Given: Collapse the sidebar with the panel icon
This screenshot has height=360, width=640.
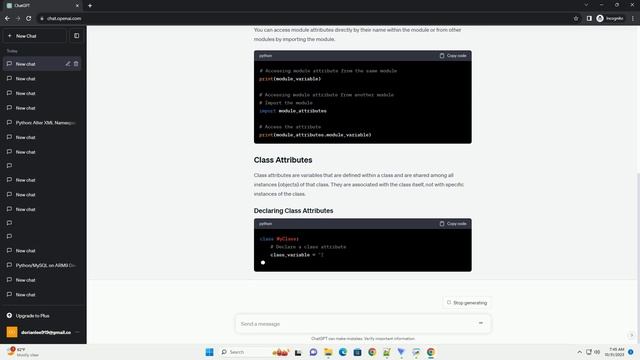Looking at the screenshot, I should 76,36.
